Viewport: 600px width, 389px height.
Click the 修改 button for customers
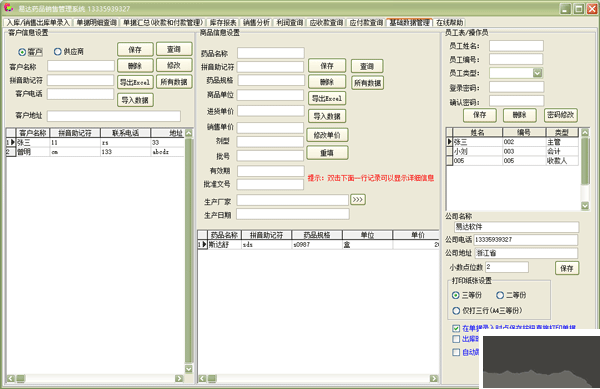[x=174, y=65]
